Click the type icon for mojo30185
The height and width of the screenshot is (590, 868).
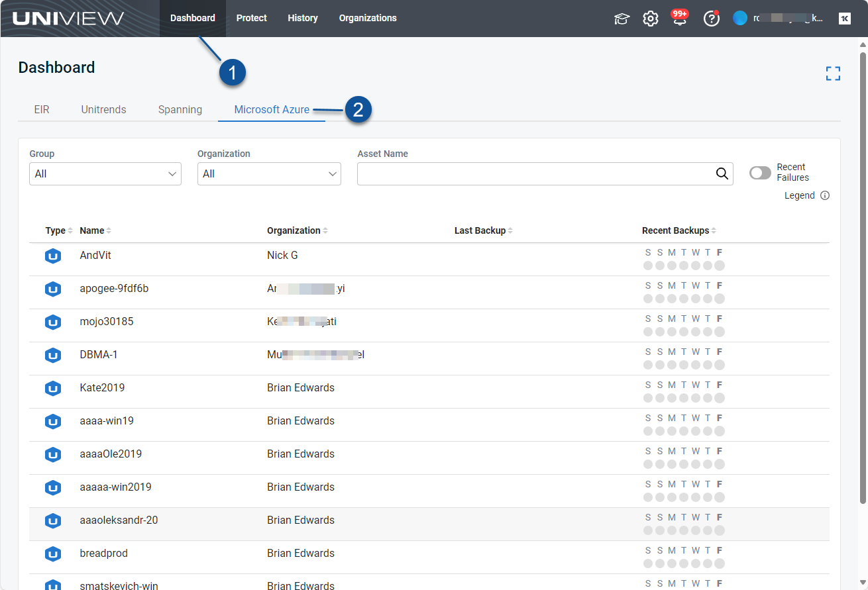tap(53, 322)
